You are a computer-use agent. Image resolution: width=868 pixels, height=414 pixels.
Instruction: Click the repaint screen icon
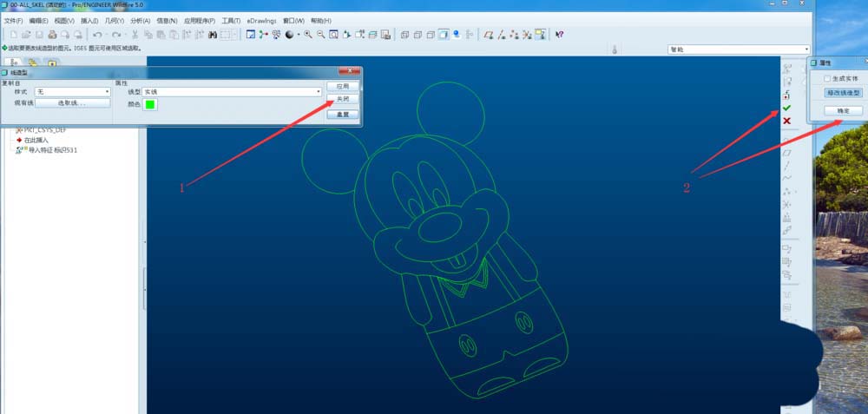click(250, 35)
